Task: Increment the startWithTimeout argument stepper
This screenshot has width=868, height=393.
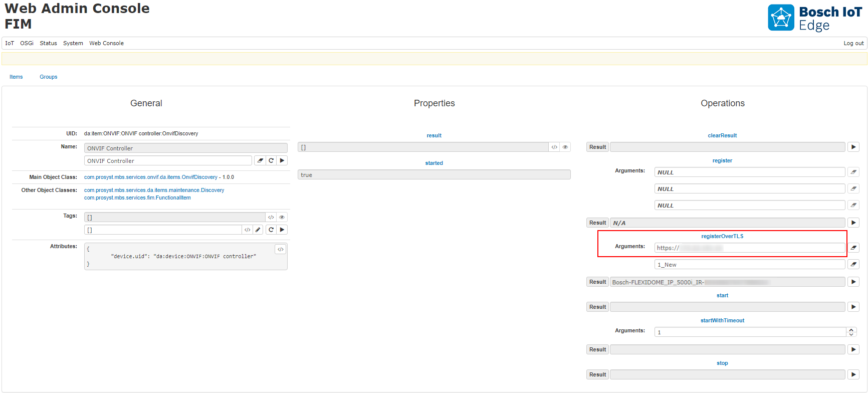Action: 851,330
